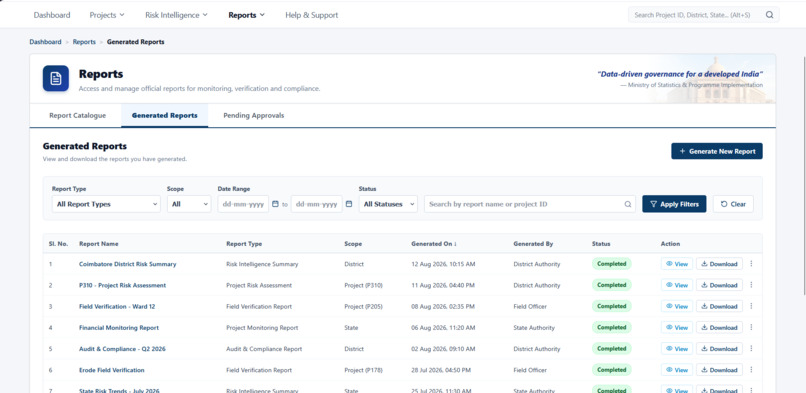Image resolution: width=806 pixels, height=393 pixels.
Task: Open more options for Erode Field Verification
Action: (x=751, y=370)
